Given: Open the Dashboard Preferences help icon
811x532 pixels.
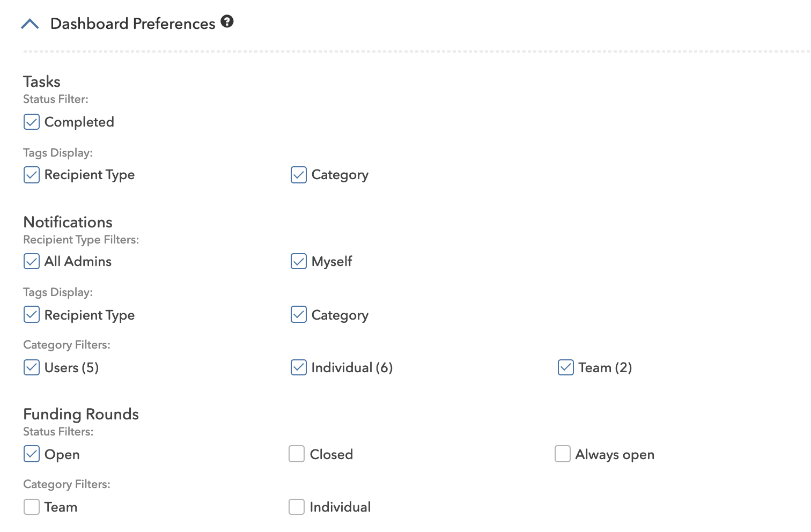Looking at the screenshot, I should click(x=227, y=21).
